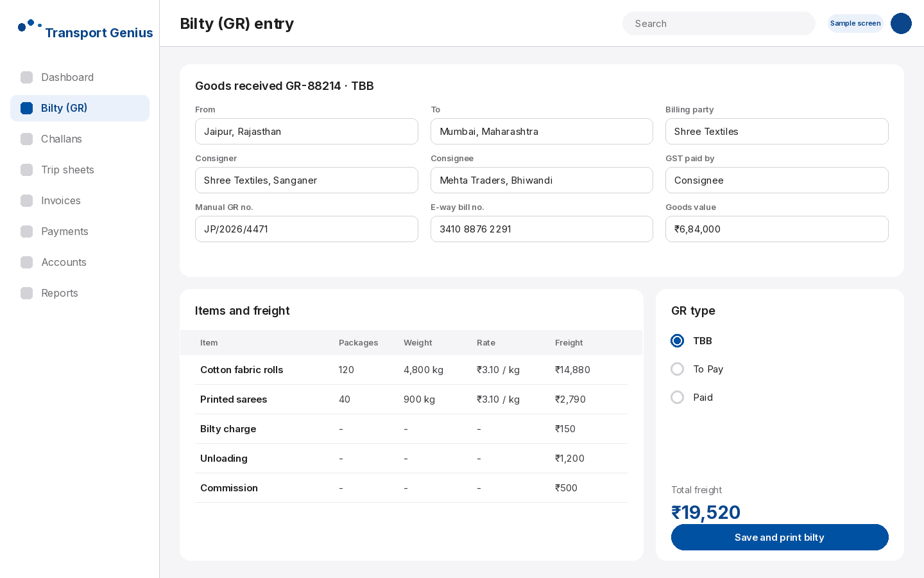Click the Challans sidebar icon

coord(26,139)
